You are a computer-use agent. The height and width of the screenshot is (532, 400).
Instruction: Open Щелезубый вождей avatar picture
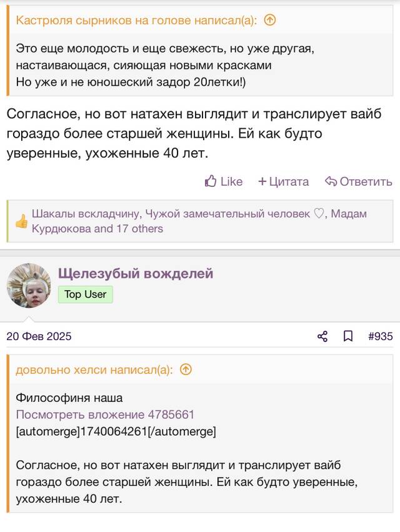(x=29, y=285)
